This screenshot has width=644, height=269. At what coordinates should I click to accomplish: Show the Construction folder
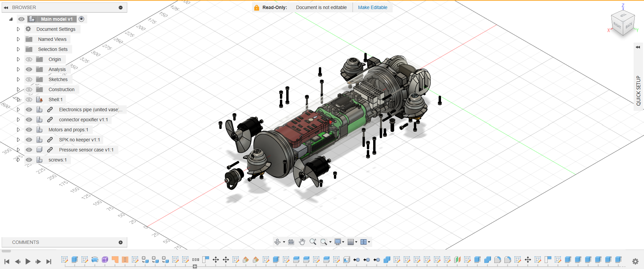click(x=29, y=89)
